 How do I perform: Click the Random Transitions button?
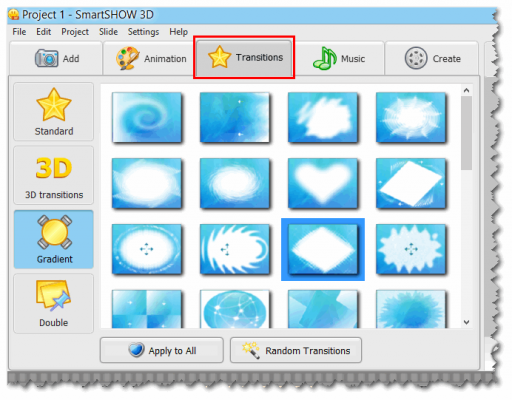(x=296, y=350)
